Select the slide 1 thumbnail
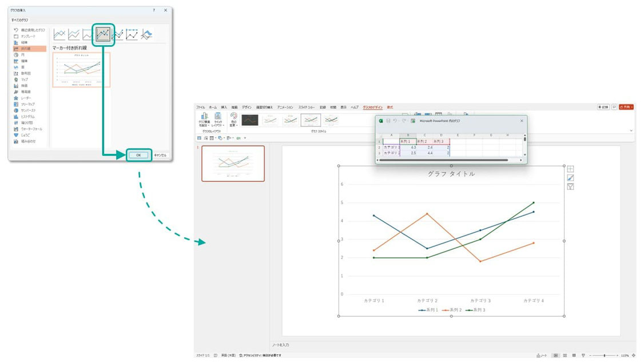644x362 pixels. click(x=233, y=164)
